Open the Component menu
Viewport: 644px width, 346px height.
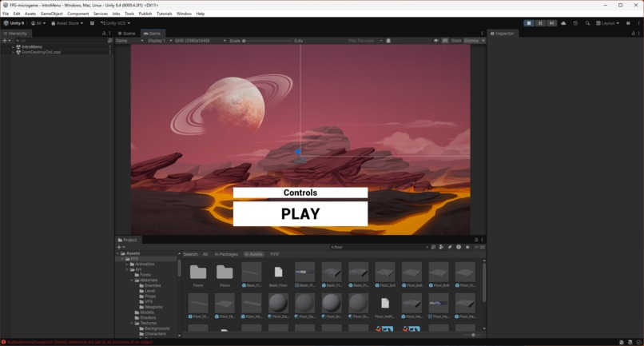tap(78, 14)
